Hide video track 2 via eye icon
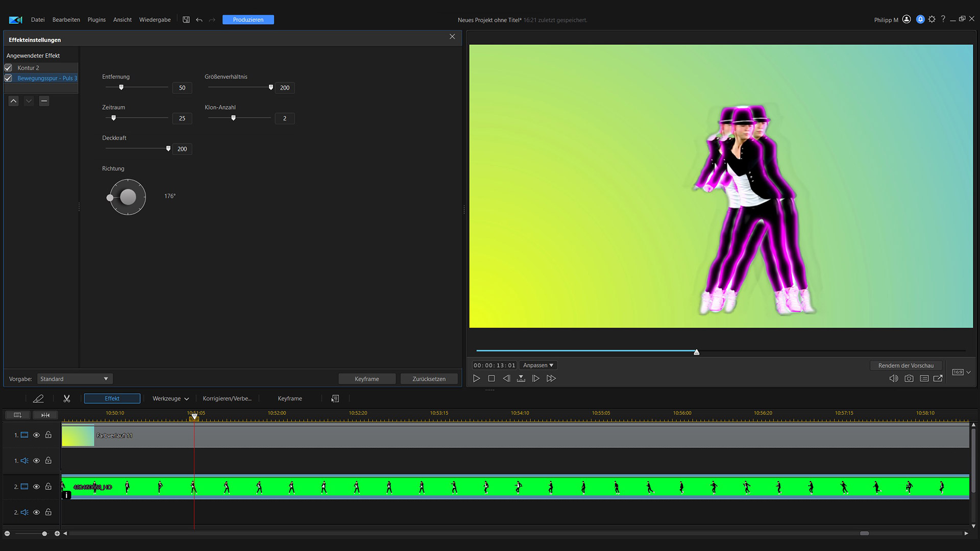This screenshot has width=980, height=551. (36, 487)
